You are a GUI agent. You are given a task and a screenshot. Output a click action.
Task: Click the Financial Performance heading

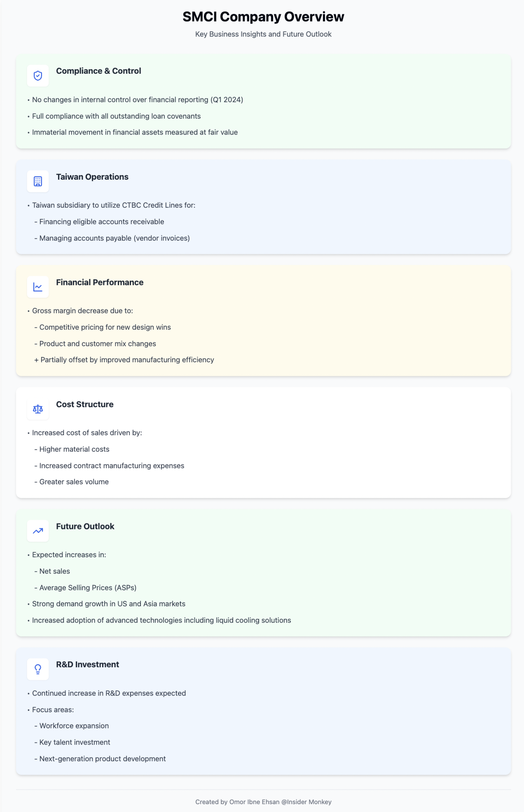point(100,282)
